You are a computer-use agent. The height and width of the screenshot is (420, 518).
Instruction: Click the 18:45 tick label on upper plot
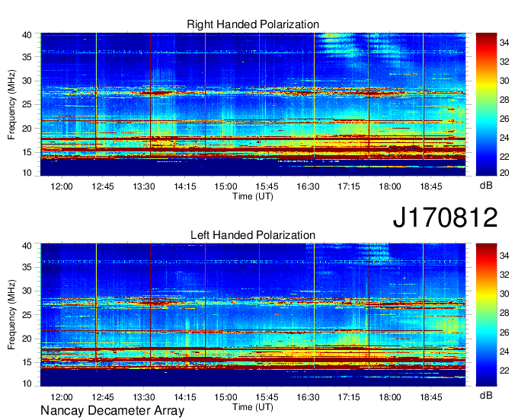coord(431,186)
